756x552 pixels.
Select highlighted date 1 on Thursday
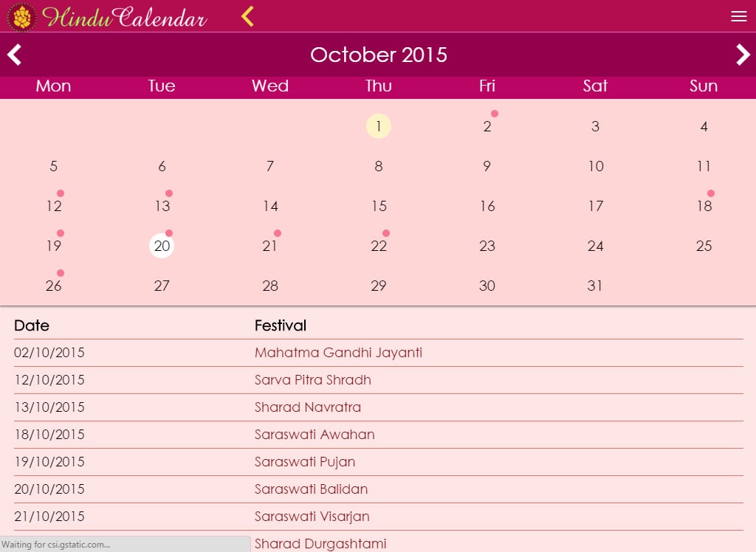pos(379,126)
